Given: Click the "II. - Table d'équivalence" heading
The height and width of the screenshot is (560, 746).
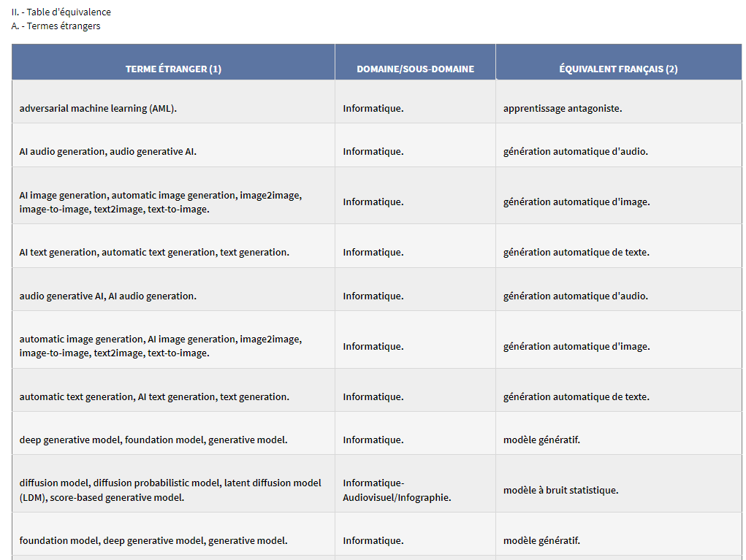Looking at the screenshot, I should coord(61,12).
